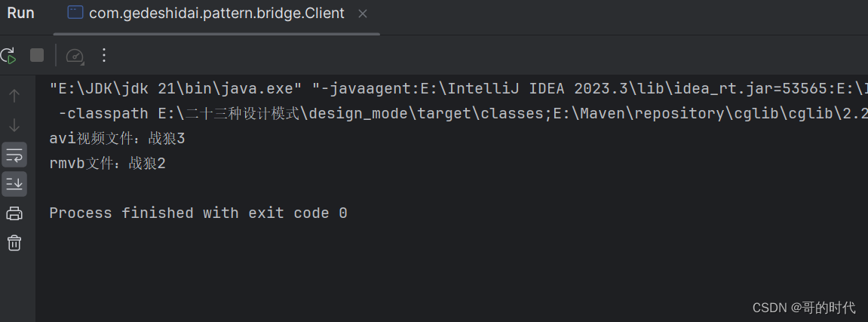Viewport: 868px width, 322px height.
Task: Click the CSDN @哥的时代 watermark
Action: [x=804, y=307]
